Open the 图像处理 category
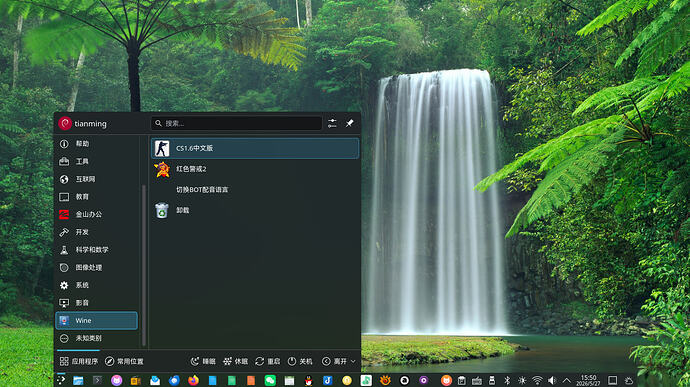The width and height of the screenshot is (690, 387). click(96, 267)
